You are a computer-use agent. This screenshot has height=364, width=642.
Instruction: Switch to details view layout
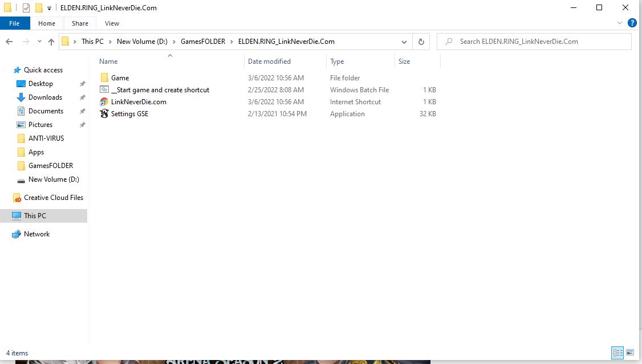(x=617, y=353)
